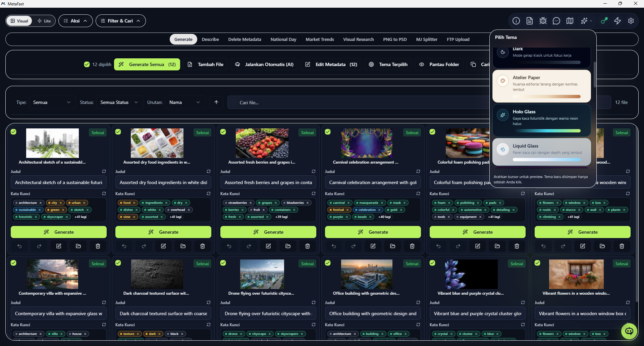Screen dimensions: 644x346
Task: Open the Drone flying cityscape thumbnail
Action: (x=262, y=274)
